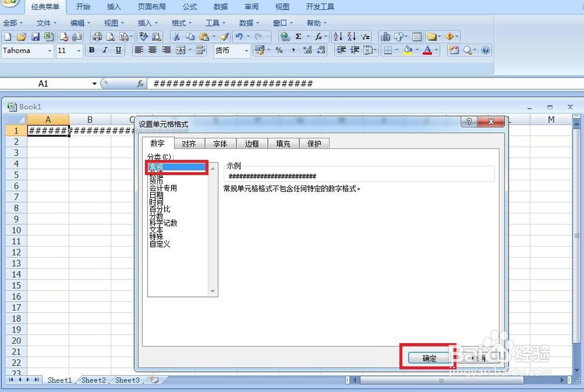The image size is (584, 392).
Task: Expand the Name Box A1 dropdown arrow
Action: 95,83
